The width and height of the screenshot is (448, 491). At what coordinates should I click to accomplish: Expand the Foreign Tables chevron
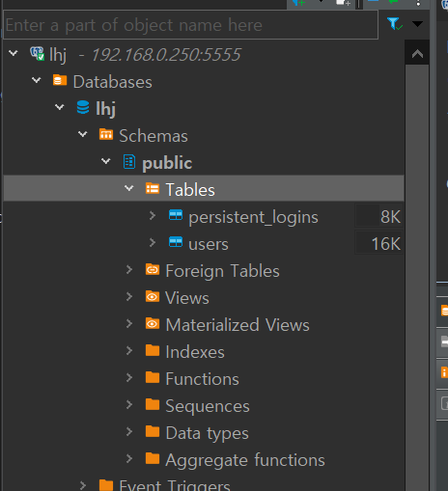click(x=129, y=269)
